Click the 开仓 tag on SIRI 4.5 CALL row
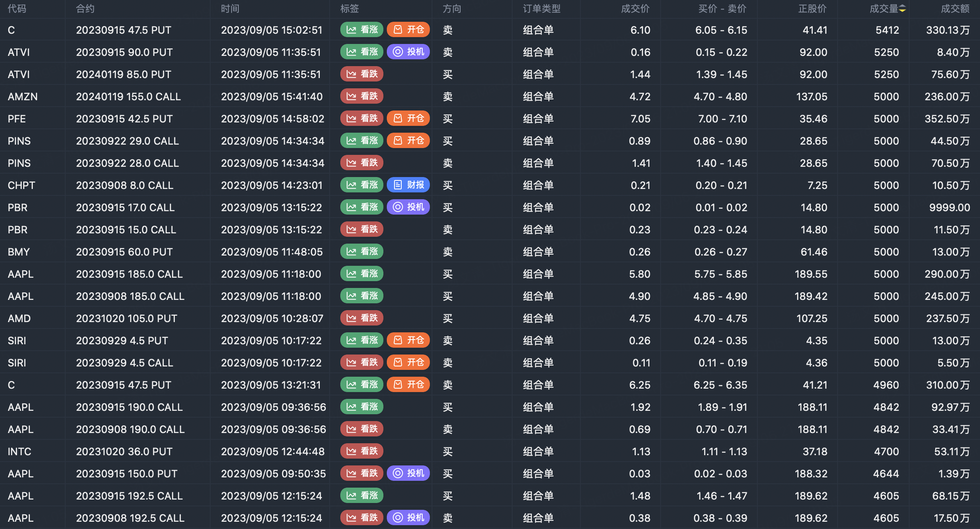This screenshot has height=529, width=980. pos(408,363)
